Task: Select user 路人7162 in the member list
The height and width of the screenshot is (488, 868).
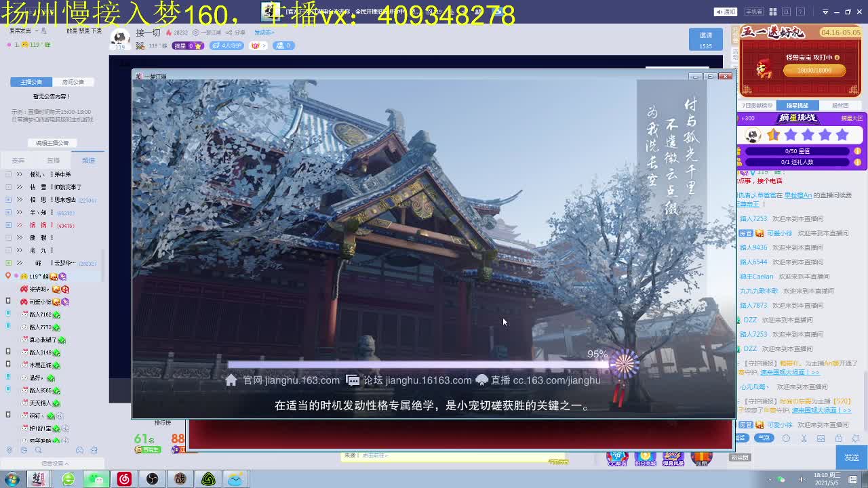Action: point(41,314)
